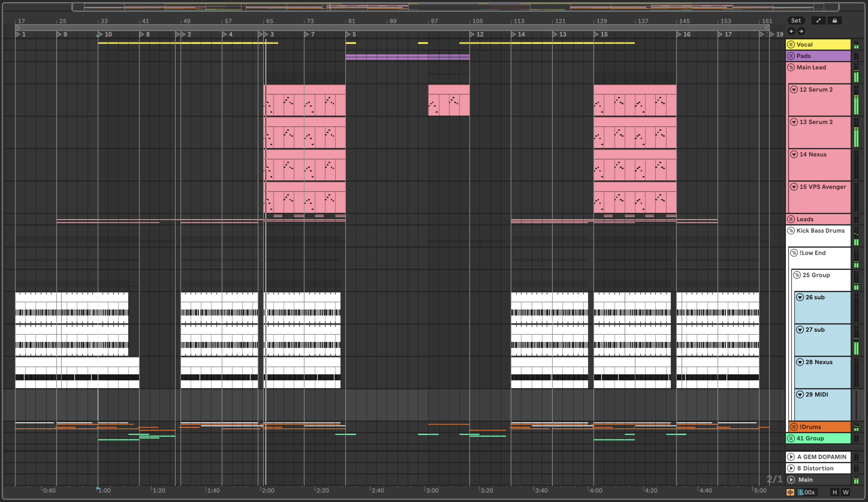Click the W optimize width button
This screenshot has width=868, height=502.
click(845, 492)
